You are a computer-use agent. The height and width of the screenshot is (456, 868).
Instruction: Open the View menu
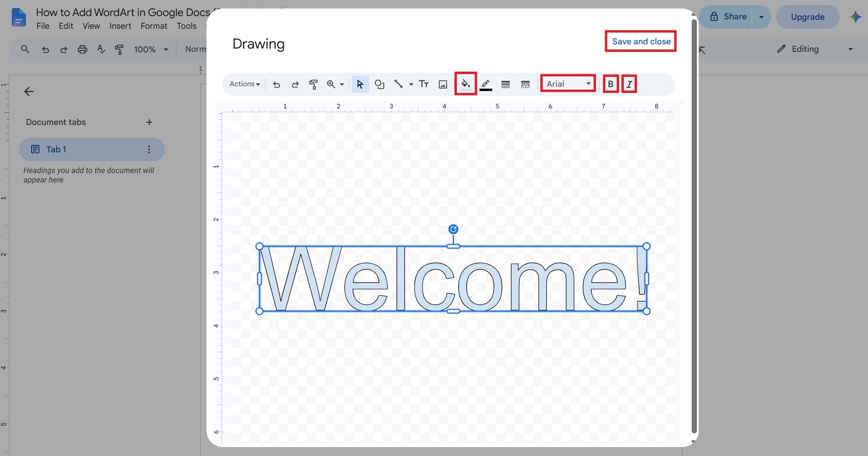coord(91,26)
